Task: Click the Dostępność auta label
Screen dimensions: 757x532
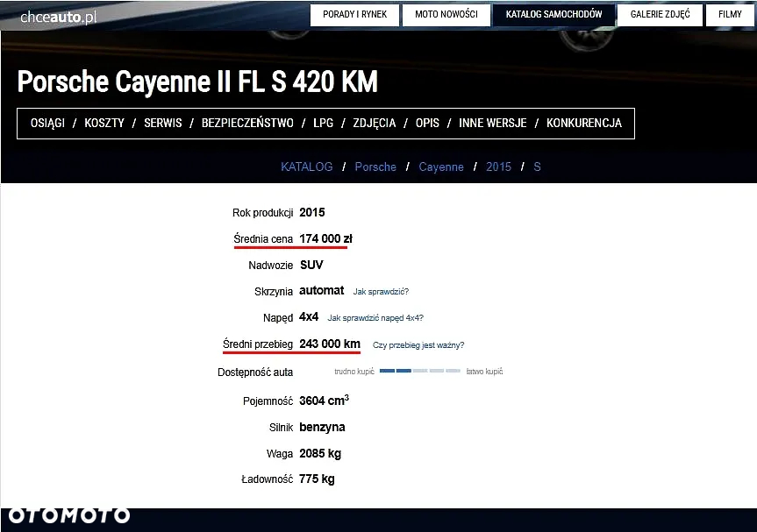Action: (x=255, y=372)
